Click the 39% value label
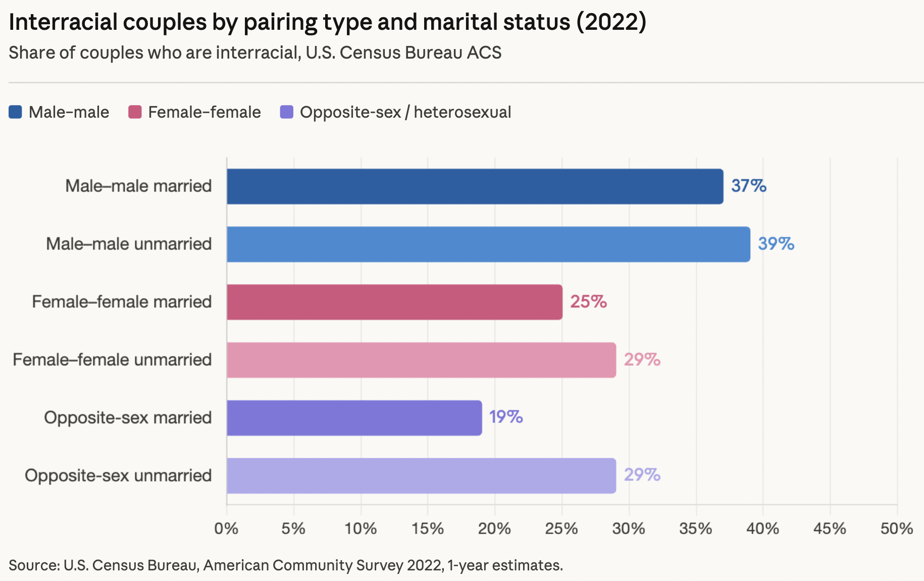 [776, 244]
